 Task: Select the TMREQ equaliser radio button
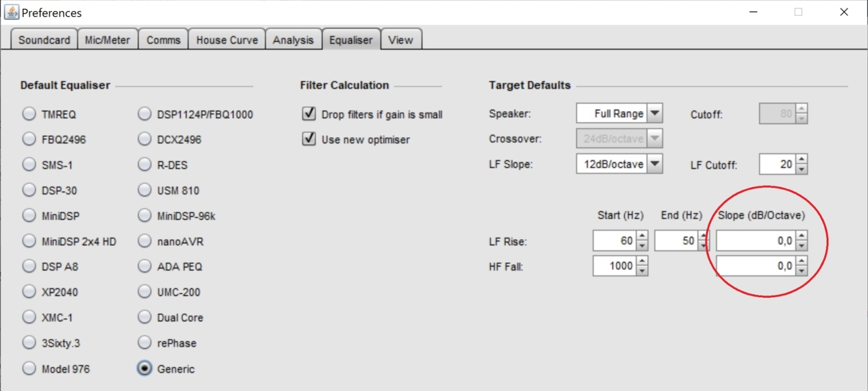click(29, 114)
